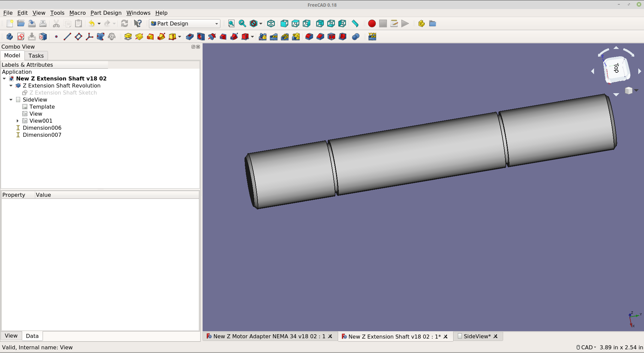Collapse the New Z Extension Shaft document
This screenshot has width=644, height=353.
point(4,78)
